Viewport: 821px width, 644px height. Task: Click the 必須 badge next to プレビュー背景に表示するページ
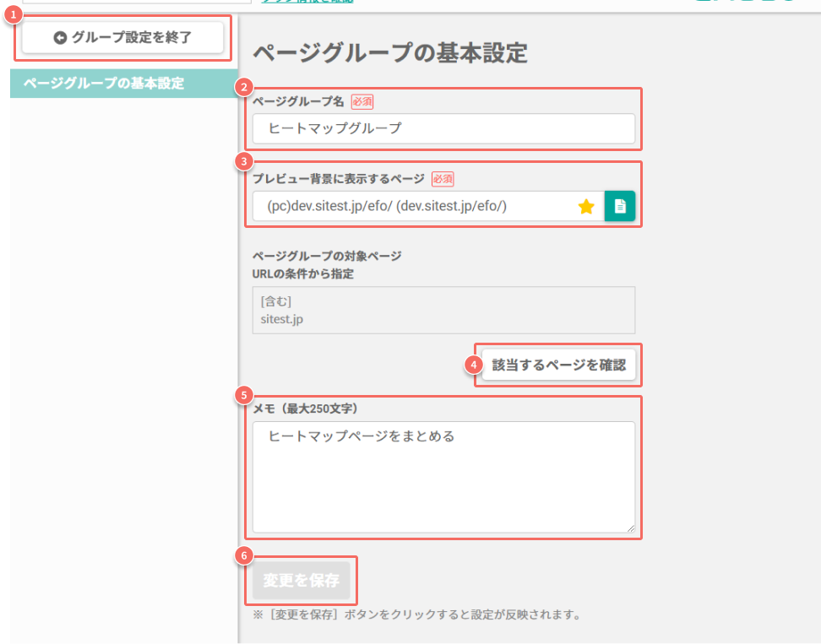(443, 179)
